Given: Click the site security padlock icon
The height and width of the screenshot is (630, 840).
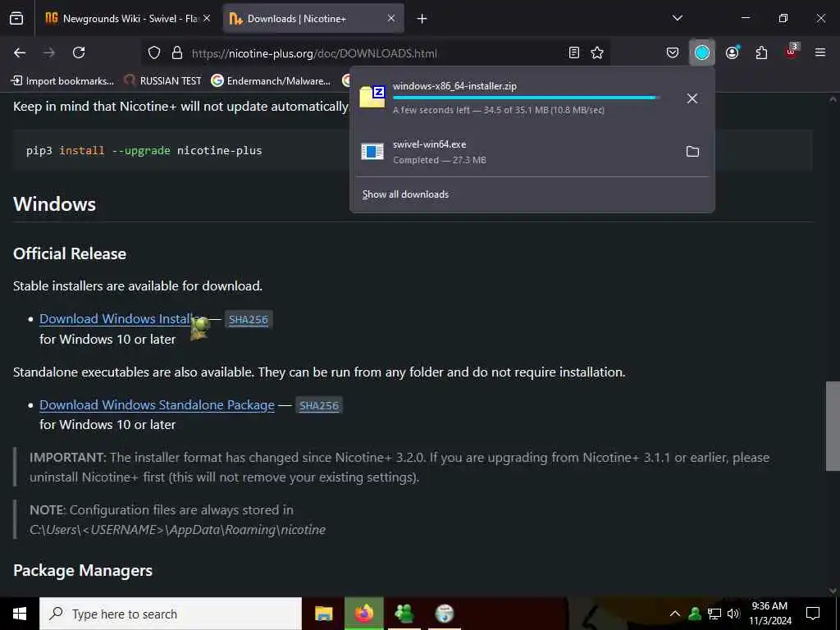Looking at the screenshot, I should tap(177, 53).
